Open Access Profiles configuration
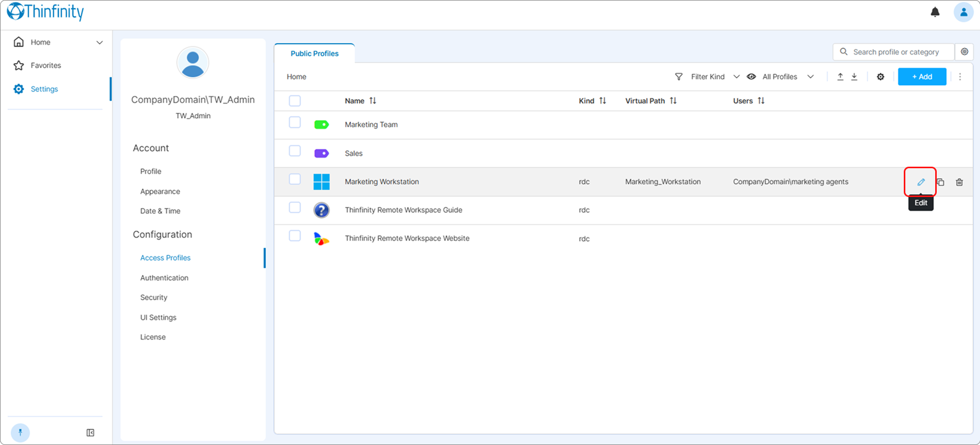Image resolution: width=980 pixels, height=445 pixels. [165, 258]
